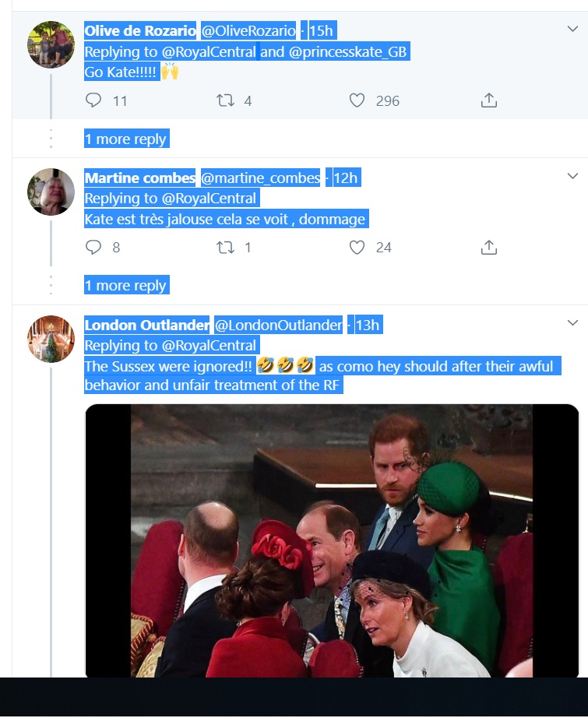The height and width of the screenshot is (718, 588).
Task: Open more options for Olive de Rozario's tweet
Action: pyautogui.click(x=572, y=29)
